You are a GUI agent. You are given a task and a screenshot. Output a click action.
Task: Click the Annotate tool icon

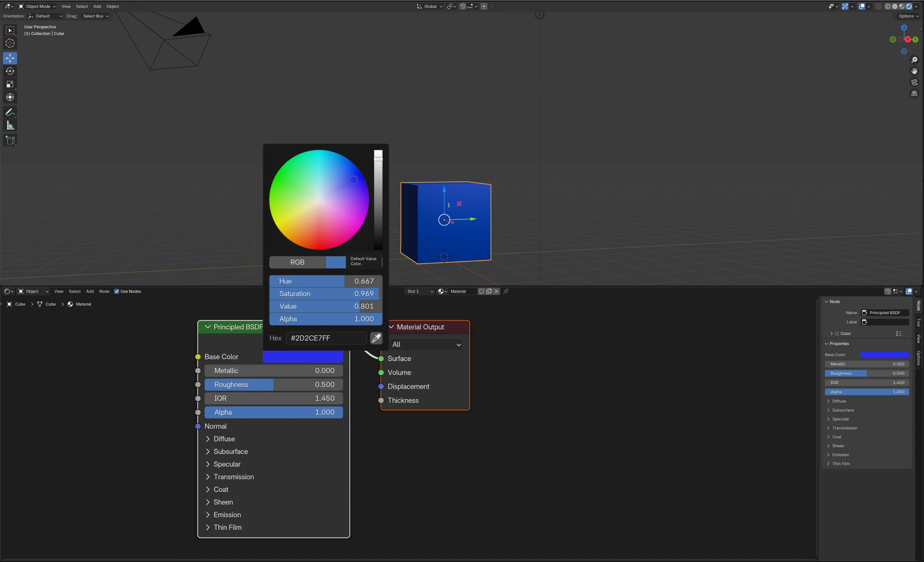pyautogui.click(x=9, y=111)
